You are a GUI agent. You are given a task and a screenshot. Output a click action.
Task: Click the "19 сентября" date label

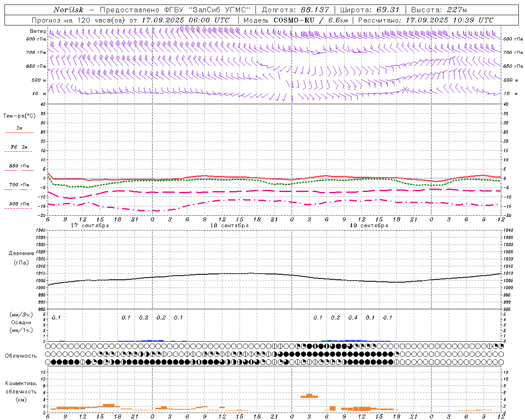coord(369,226)
